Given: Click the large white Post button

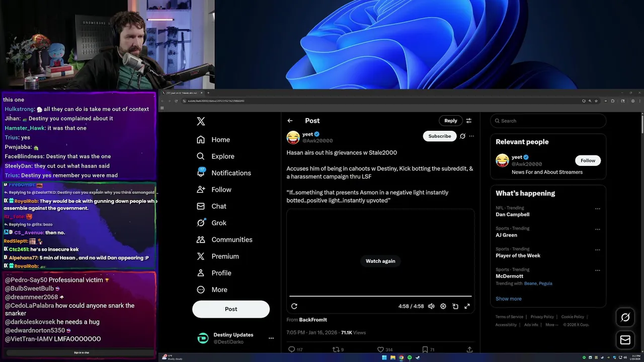Looking at the screenshot, I should 231,309.
